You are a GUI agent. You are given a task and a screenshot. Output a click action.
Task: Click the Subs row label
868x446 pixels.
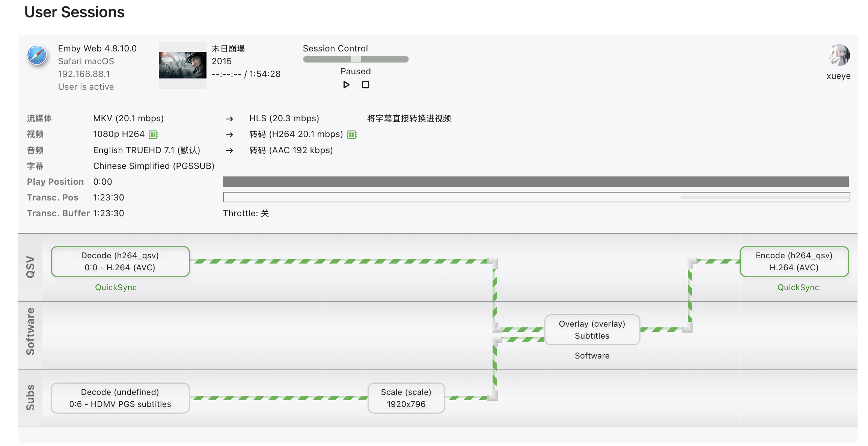click(30, 397)
